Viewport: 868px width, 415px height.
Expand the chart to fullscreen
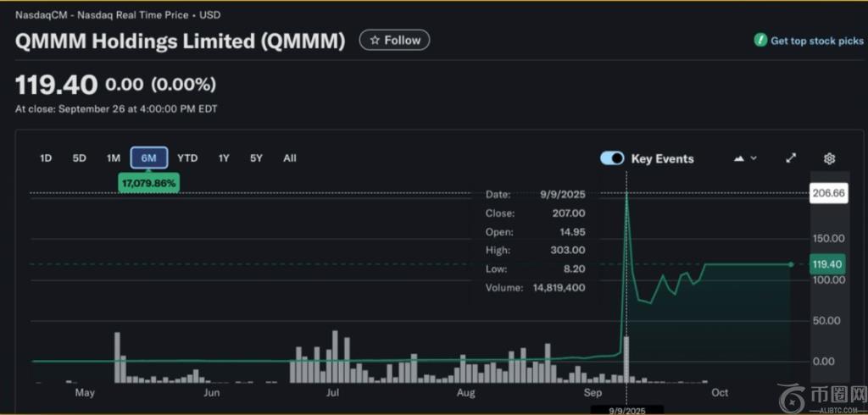(x=791, y=158)
